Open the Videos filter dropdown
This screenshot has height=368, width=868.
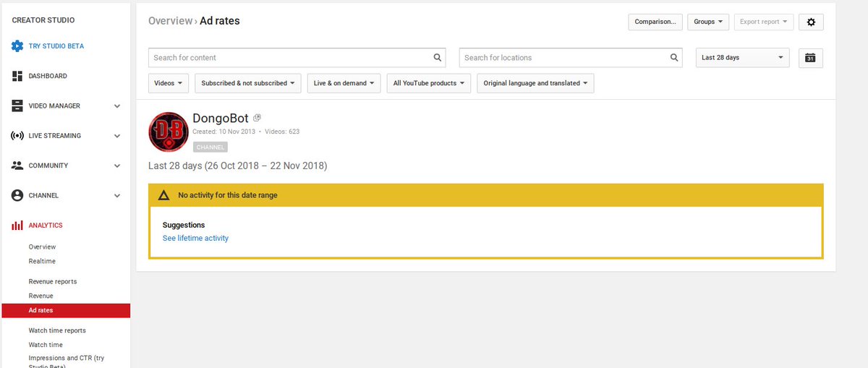click(169, 83)
